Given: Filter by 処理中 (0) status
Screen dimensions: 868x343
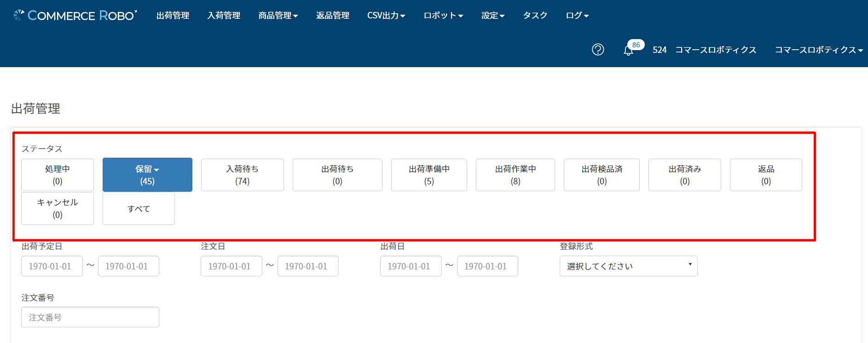Looking at the screenshot, I should point(58,175).
